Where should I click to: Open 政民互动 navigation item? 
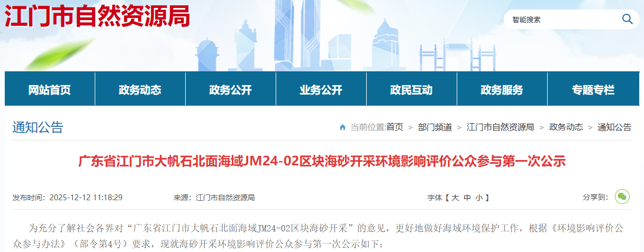[x=412, y=90]
